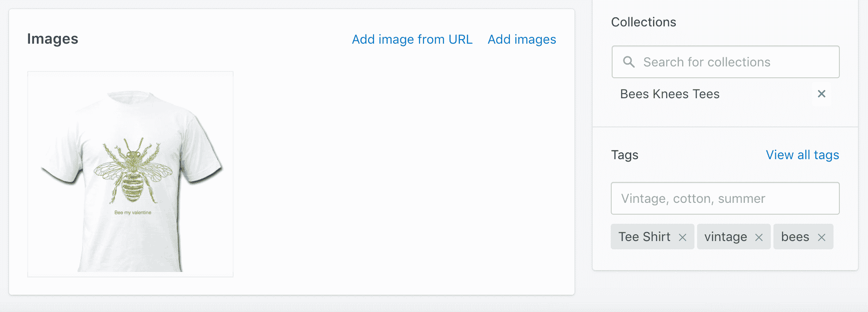Screen dimensions: 868x312
Task: Click the tags input with Vintage placeholder
Action: pos(725,198)
